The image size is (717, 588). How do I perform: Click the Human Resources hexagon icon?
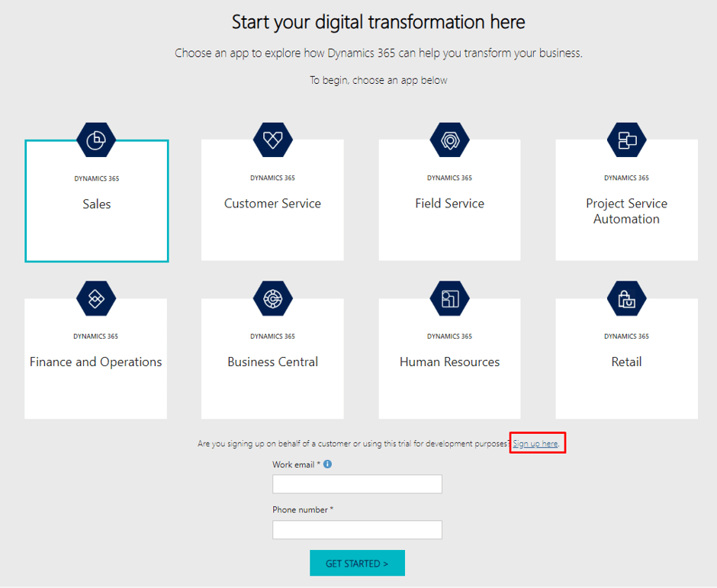point(449,298)
